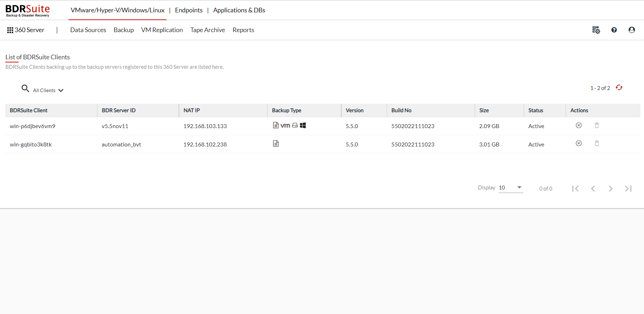Click server ID v5.5nov11
Image resolution: width=644 pixels, height=314 pixels.
coord(115,126)
